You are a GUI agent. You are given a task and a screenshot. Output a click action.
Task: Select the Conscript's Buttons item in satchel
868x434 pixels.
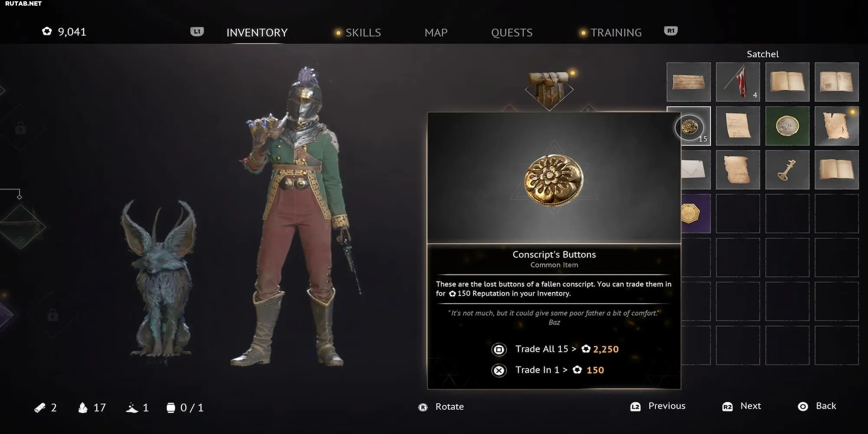pos(689,126)
